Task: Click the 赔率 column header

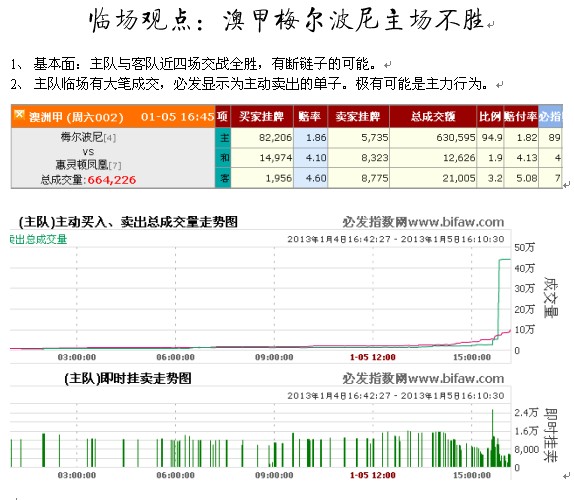Action: pyautogui.click(x=310, y=116)
